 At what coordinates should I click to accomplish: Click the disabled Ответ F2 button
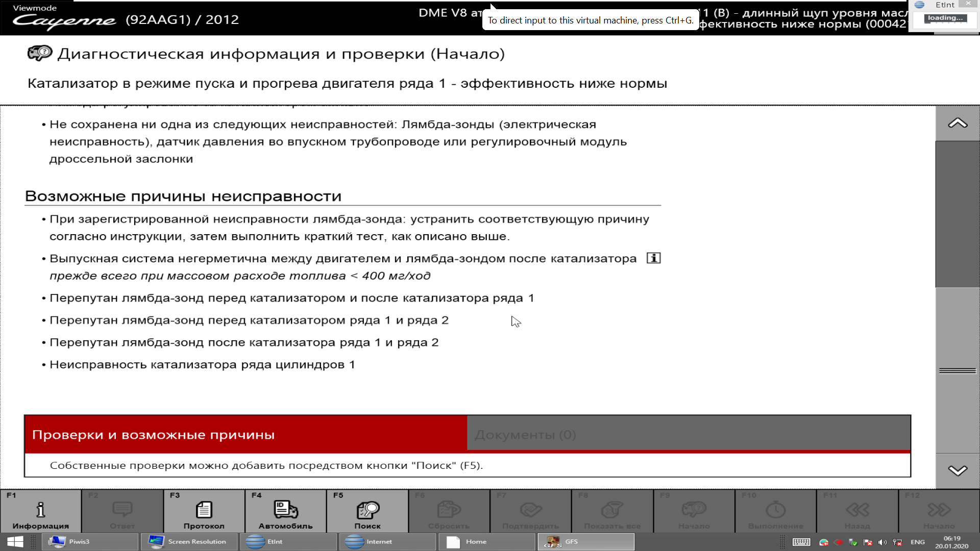[122, 511]
